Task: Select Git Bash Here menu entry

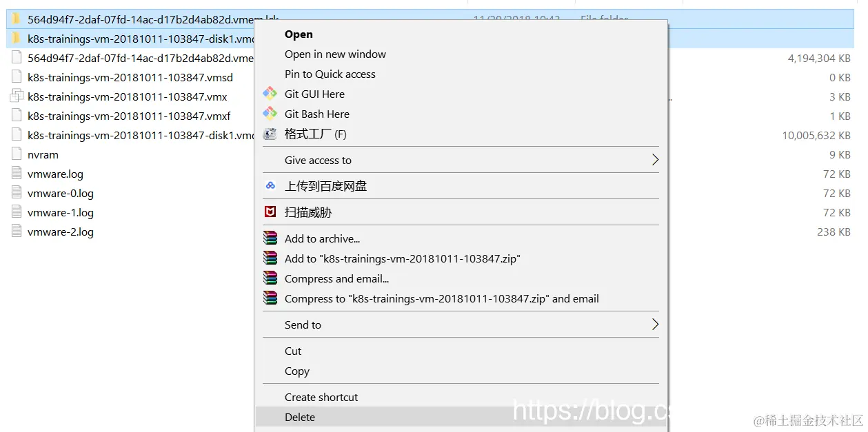Action: click(x=317, y=114)
